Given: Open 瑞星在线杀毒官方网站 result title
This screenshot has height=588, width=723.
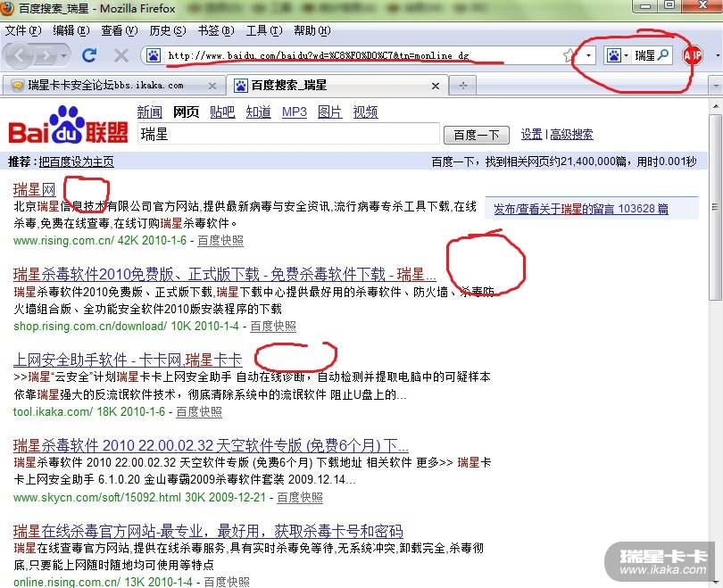Looking at the screenshot, I should coord(208,531).
